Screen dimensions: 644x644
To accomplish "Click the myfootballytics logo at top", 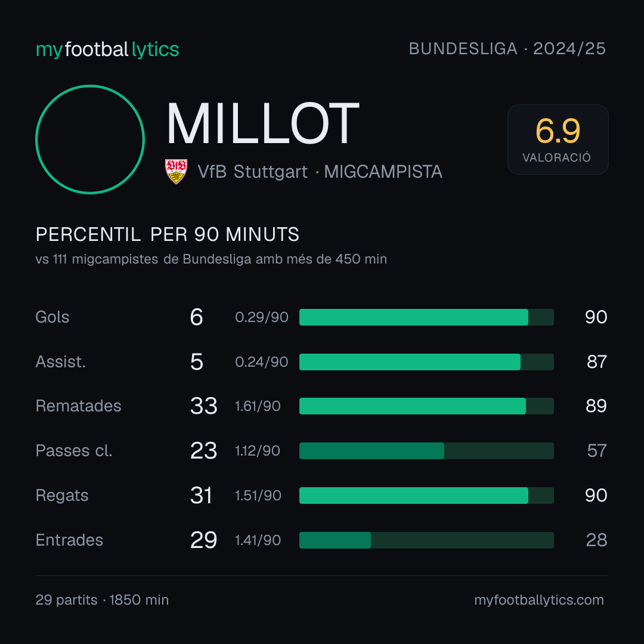I will pyautogui.click(x=107, y=49).
